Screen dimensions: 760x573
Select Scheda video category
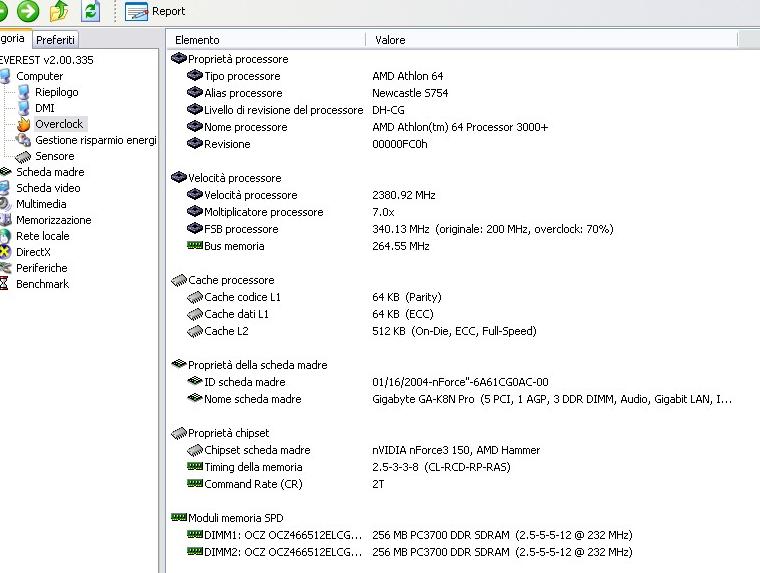click(x=48, y=188)
